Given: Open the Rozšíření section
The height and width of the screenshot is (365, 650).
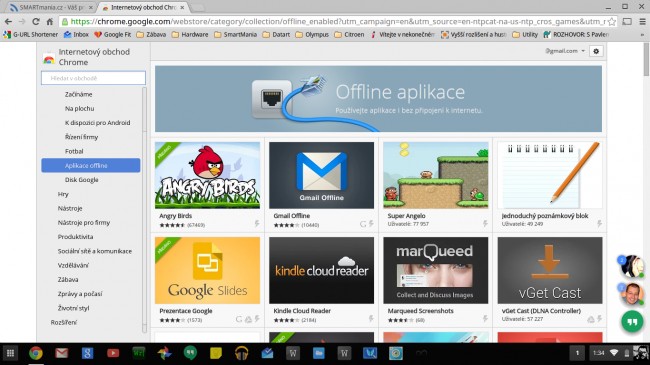Looking at the screenshot, I should pyautogui.click(x=63, y=322).
